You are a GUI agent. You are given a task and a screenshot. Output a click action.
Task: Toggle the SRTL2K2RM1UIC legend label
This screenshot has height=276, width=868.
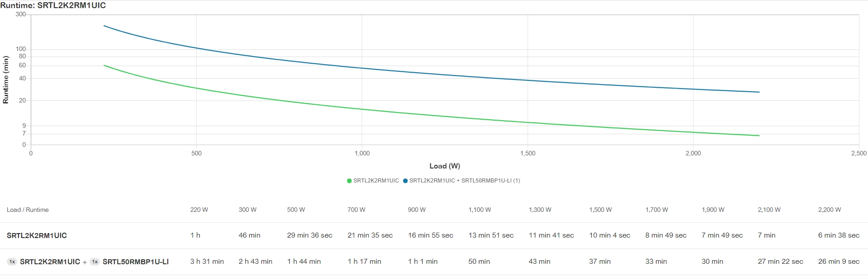(x=376, y=181)
